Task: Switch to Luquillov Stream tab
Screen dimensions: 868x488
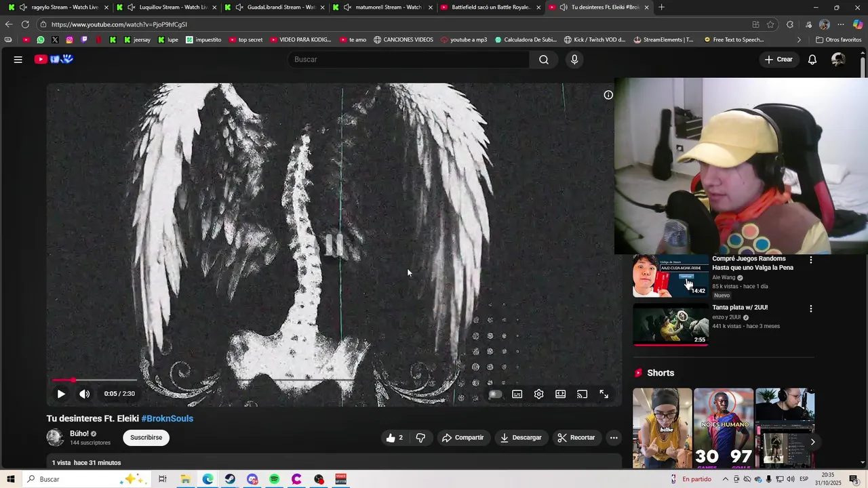Action: [167, 7]
